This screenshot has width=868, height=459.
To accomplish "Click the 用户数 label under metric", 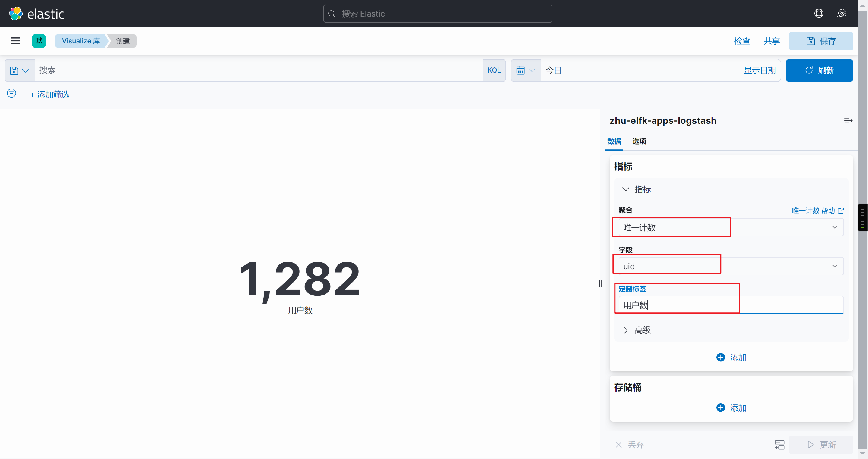I will click(x=300, y=310).
